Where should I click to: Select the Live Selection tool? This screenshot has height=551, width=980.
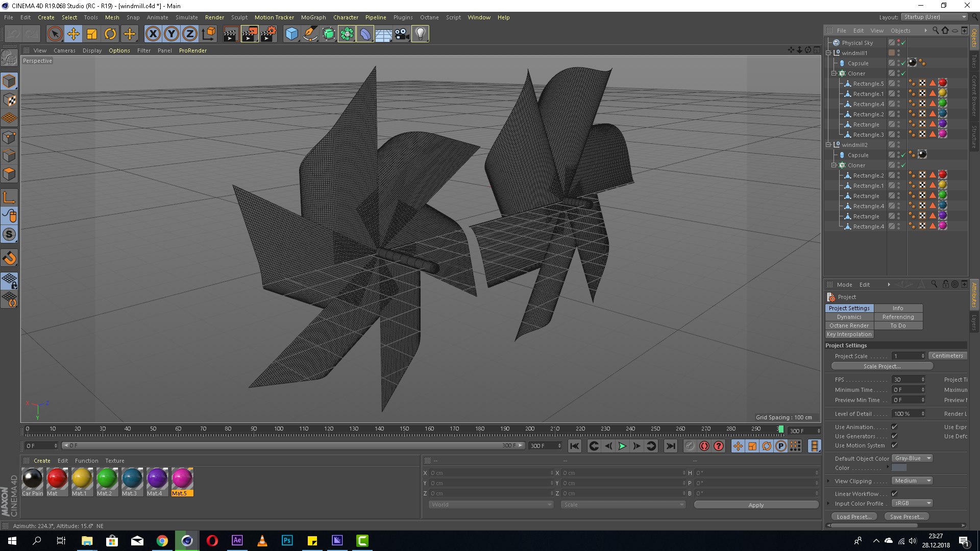click(x=55, y=34)
